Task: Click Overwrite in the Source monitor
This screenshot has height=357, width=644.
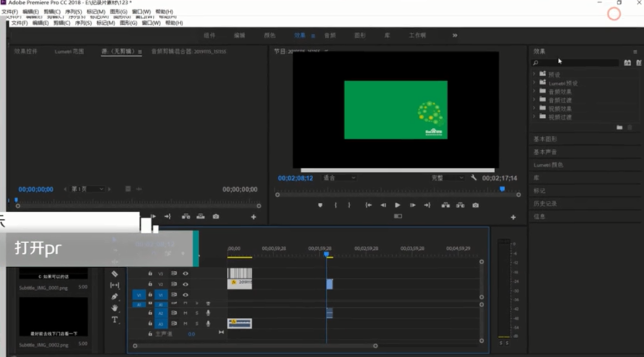Action: [200, 217]
